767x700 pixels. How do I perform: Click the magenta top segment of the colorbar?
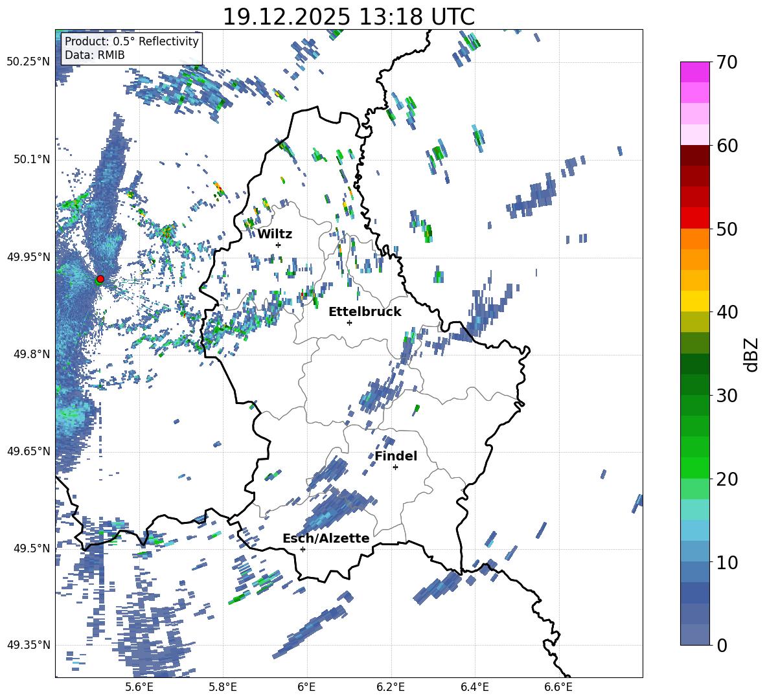tap(694, 72)
